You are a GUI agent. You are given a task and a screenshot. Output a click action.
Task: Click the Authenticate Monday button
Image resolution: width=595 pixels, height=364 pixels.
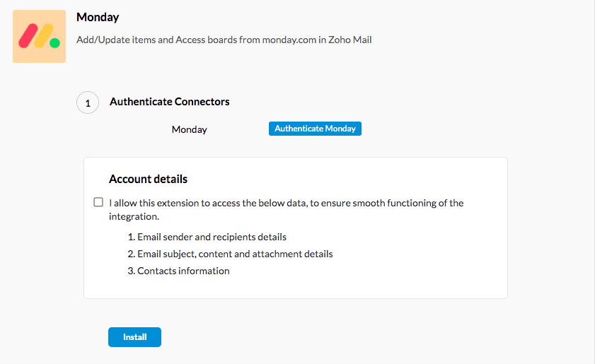(315, 129)
